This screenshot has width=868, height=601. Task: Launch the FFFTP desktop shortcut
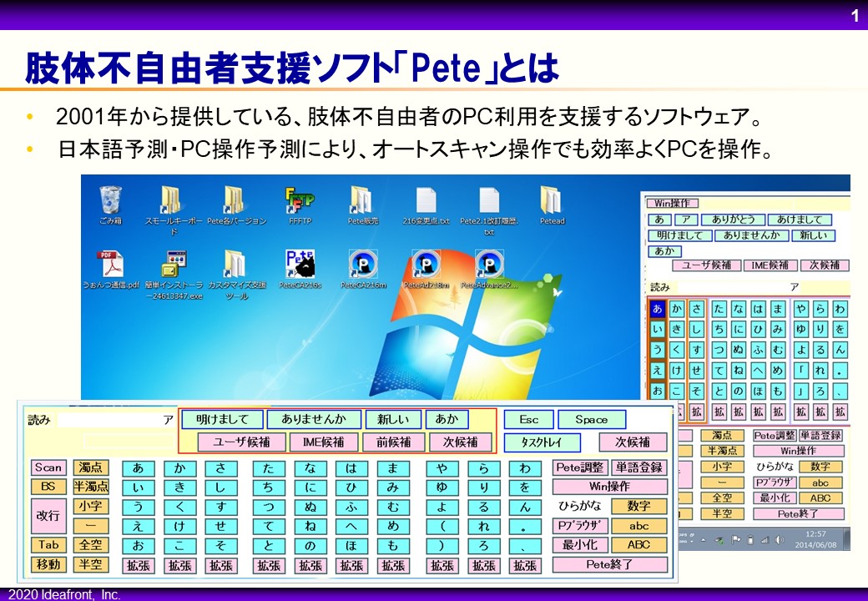click(300, 205)
